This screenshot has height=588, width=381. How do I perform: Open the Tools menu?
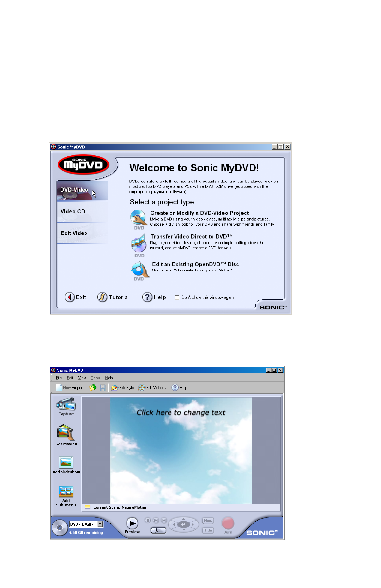95,378
